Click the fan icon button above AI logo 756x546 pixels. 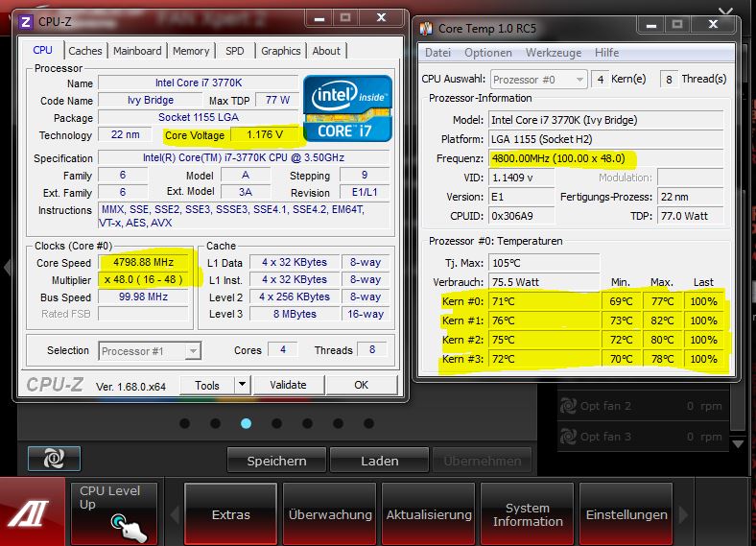[x=54, y=459]
